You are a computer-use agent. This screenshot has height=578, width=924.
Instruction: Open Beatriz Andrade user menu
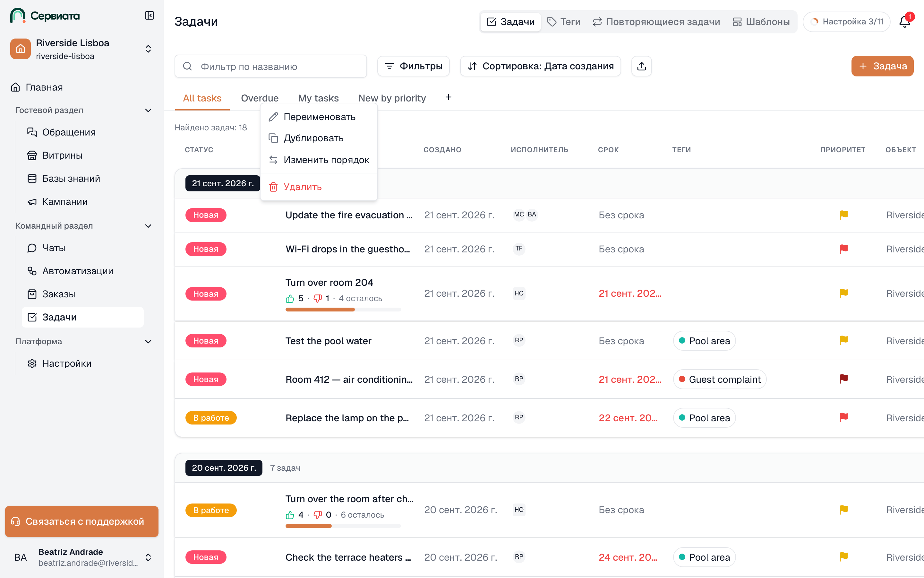click(x=82, y=557)
